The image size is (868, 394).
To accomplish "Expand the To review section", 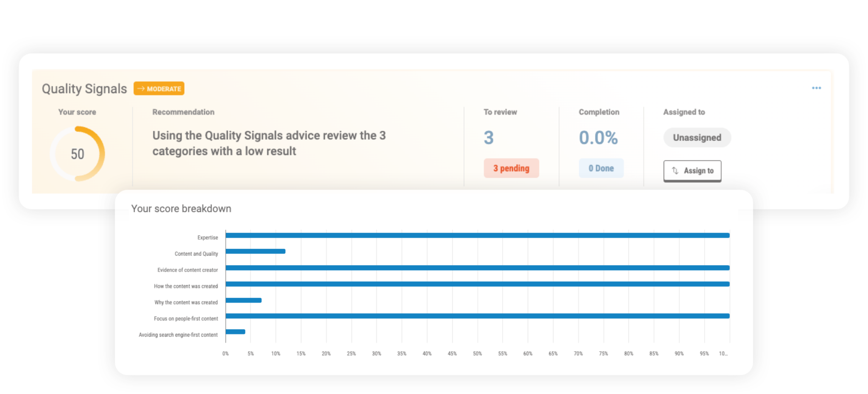I will tap(500, 112).
